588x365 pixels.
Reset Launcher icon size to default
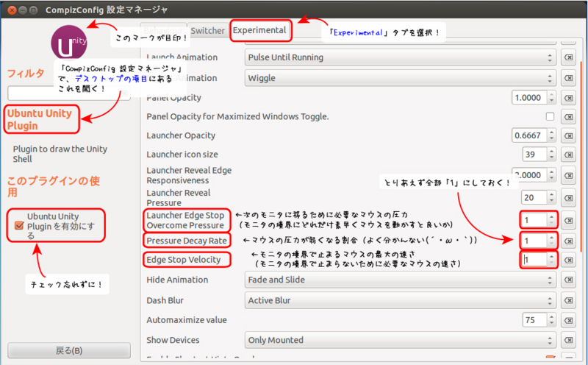coord(568,155)
